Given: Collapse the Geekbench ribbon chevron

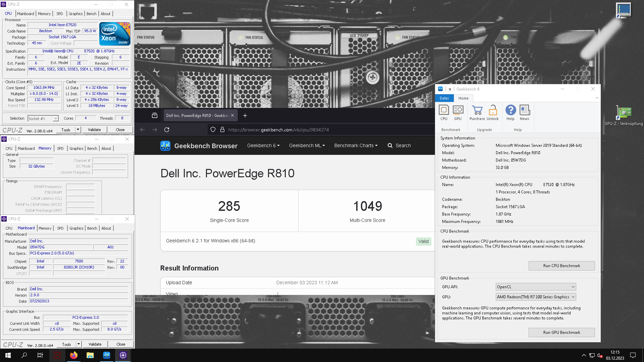Looking at the screenshot, I should pyautogui.click(x=597, y=98).
